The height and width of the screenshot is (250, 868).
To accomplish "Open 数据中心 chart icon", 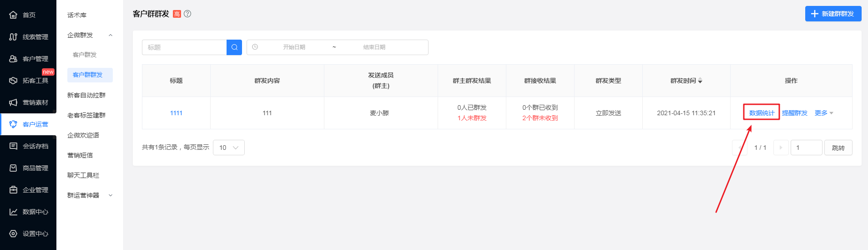I will (x=13, y=212).
